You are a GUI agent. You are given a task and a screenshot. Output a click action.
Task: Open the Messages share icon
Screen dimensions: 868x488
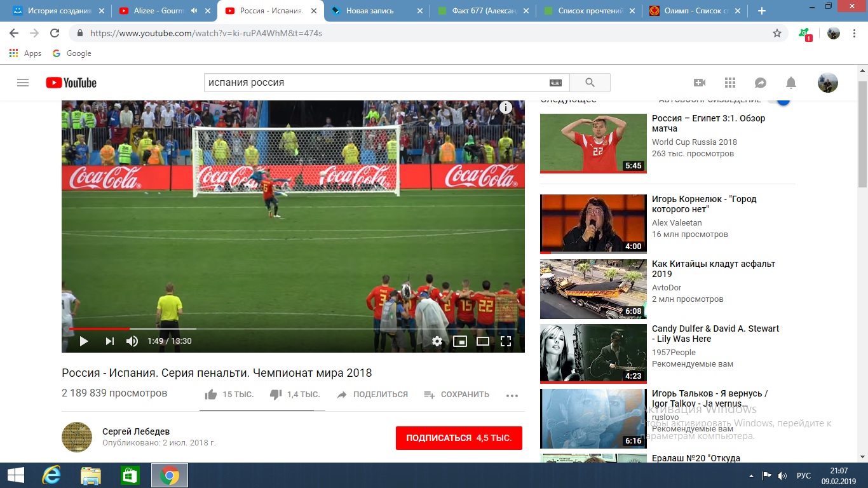761,83
